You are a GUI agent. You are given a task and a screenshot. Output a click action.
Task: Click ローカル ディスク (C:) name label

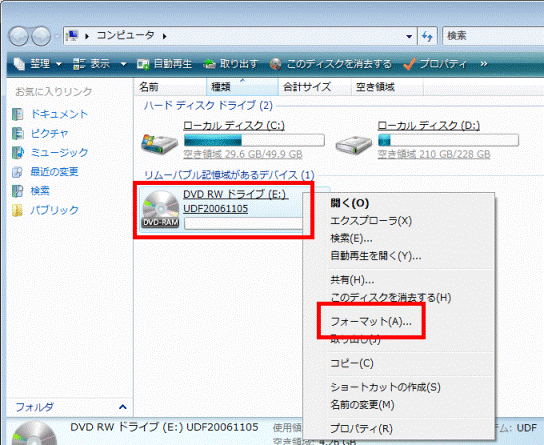pyautogui.click(x=234, y=126)
